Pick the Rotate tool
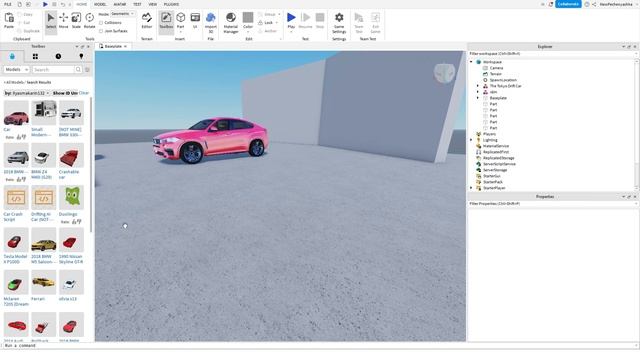The image size is (640, 360). (89, 20)
